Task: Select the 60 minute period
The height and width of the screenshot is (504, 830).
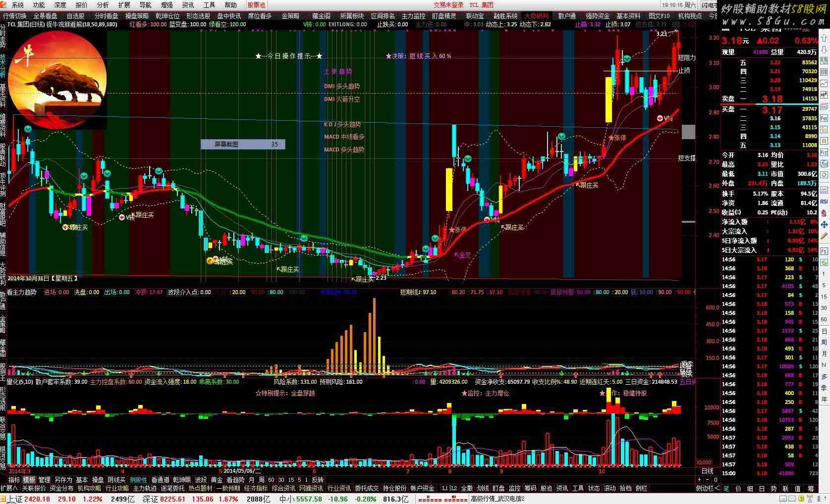Action: click(x=271, y=480)
